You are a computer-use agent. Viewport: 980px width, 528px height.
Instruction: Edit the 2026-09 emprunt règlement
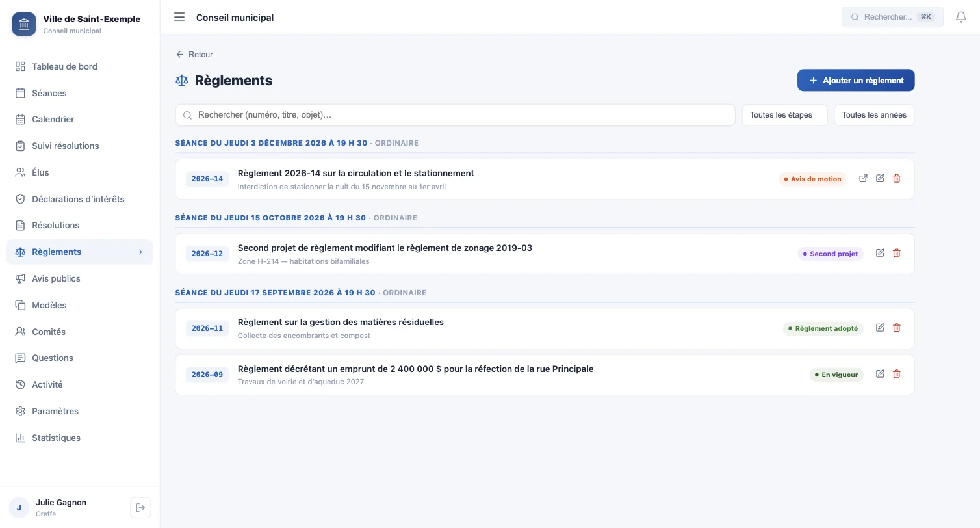pos(880,374)
